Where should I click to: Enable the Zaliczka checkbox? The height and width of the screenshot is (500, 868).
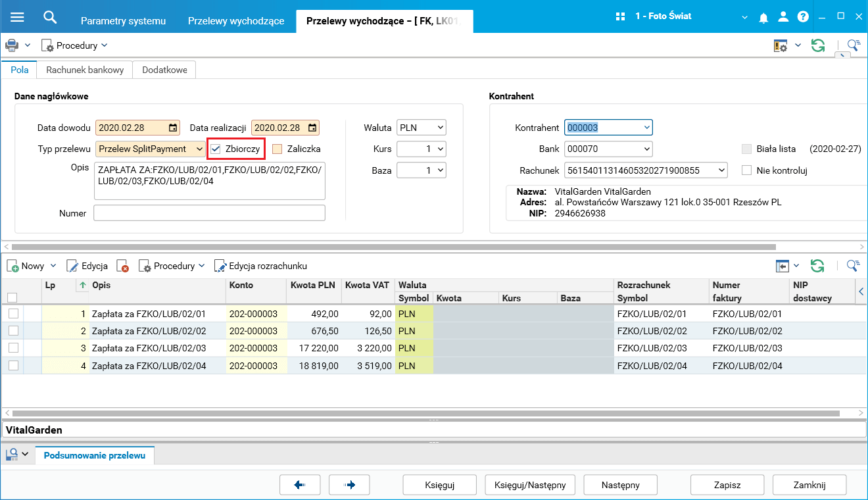pos(277,149)
